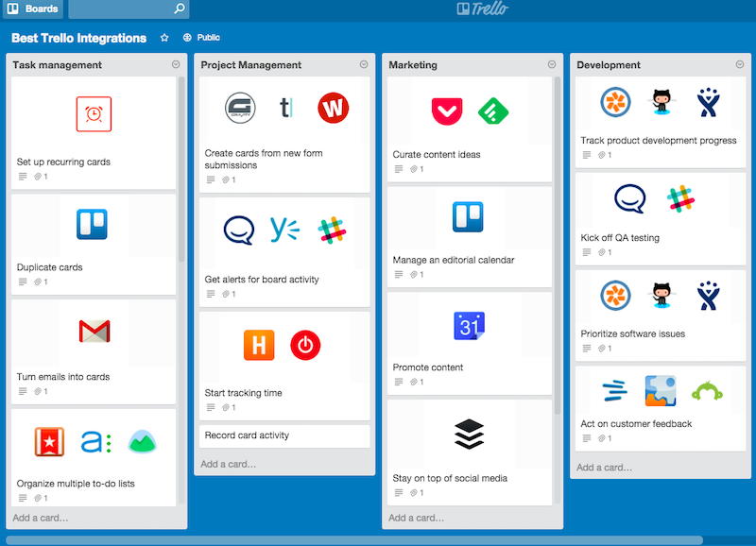Click the Slack icon on Get alerts card

[x=332, y=230]
